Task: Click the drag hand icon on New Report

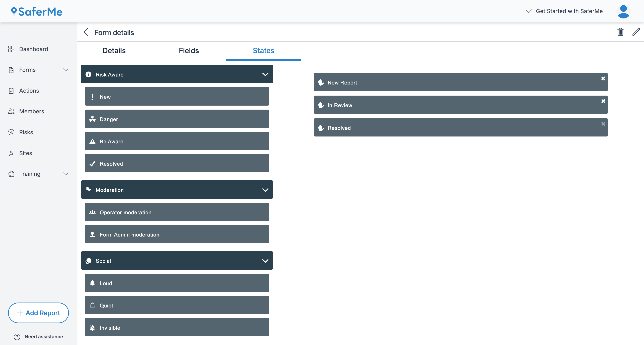Action: tap(321, 82)
